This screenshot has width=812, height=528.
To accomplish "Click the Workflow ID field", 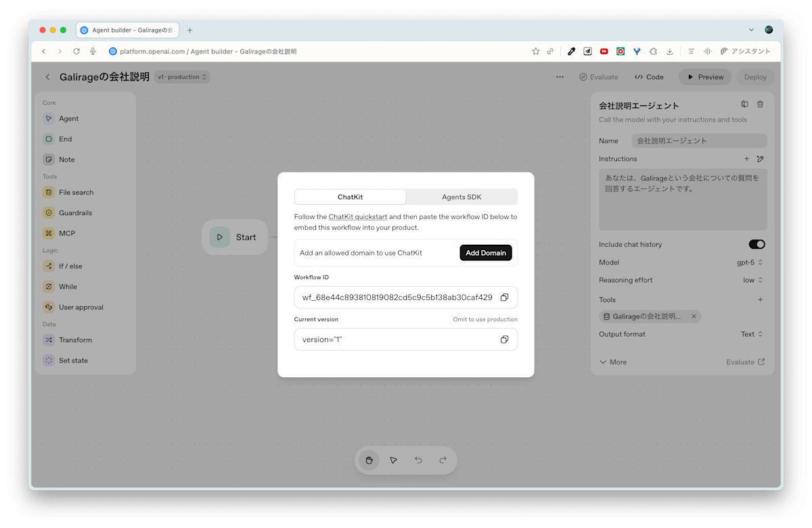I will tap(406, 297).
